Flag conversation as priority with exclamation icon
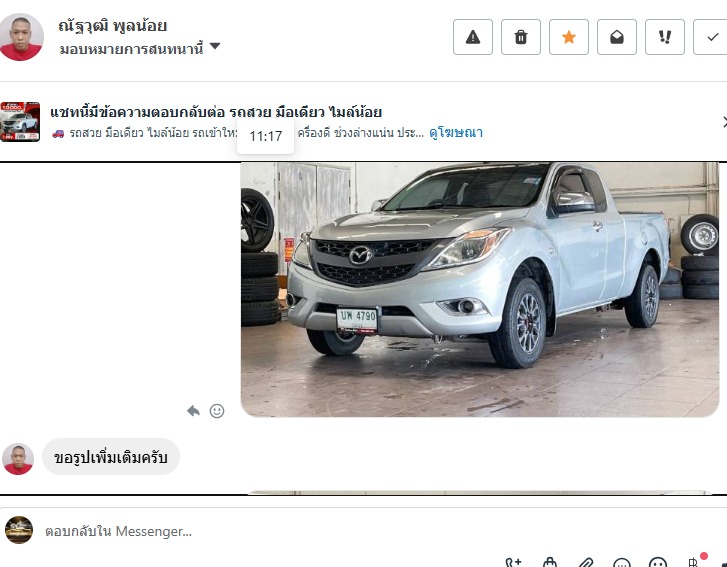Image resolution: width=727 pixels, height=567 pixels. (664, 37)
